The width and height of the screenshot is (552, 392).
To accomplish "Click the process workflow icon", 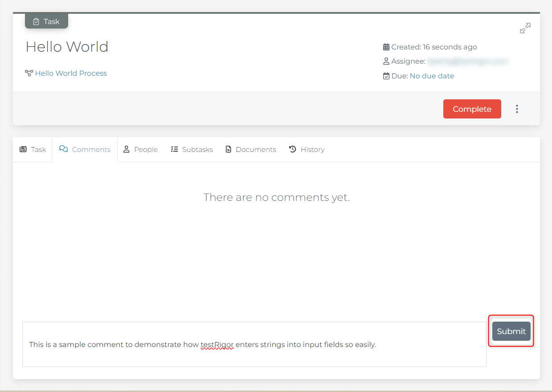I will point(29,73).
